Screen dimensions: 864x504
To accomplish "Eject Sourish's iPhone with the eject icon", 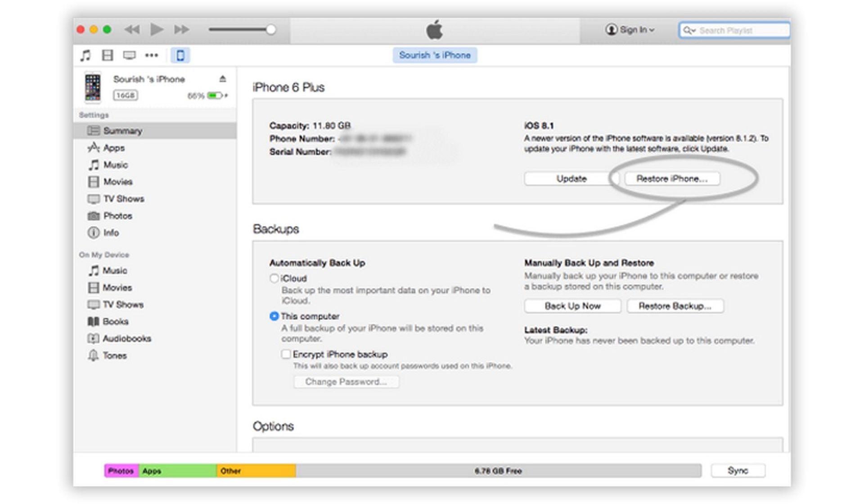I will 222,79.
